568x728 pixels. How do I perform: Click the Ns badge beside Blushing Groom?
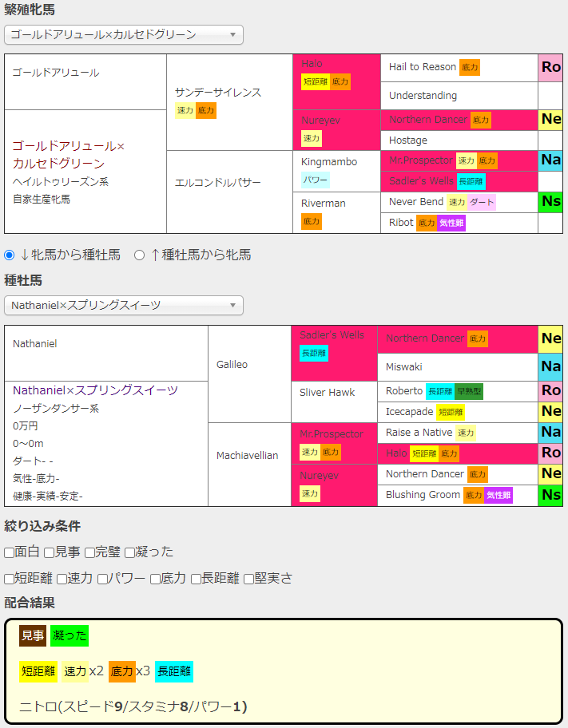coord(550,495)
